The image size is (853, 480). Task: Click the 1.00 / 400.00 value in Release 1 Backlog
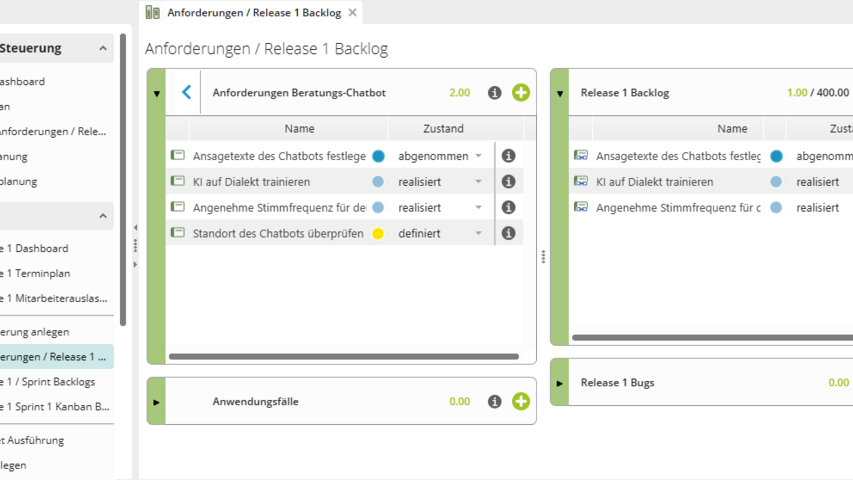[x=818, y=93]
